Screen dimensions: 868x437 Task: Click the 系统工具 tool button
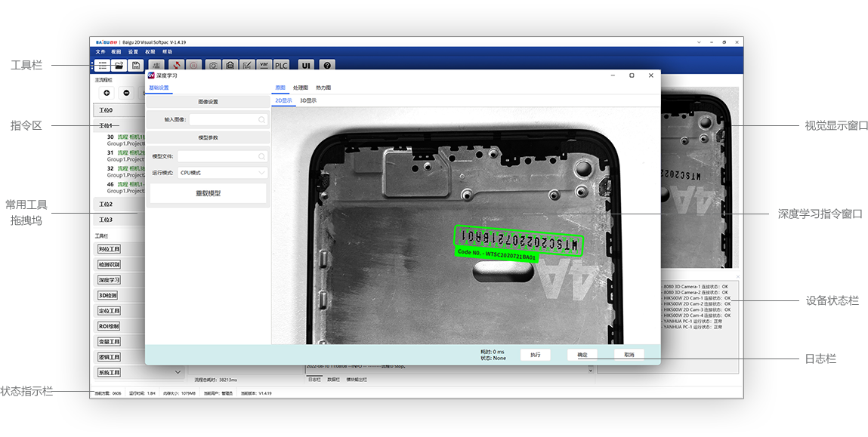tap(109, 373)
